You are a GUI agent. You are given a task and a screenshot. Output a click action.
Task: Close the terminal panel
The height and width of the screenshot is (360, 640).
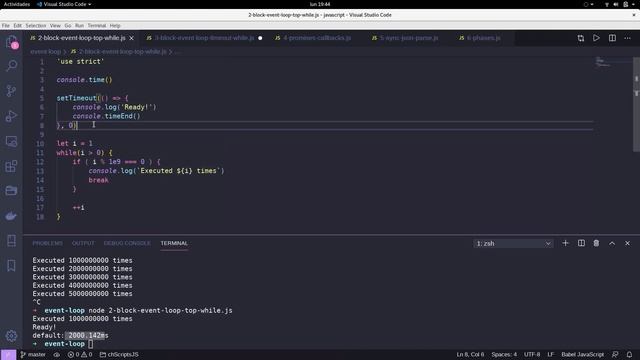click(x=627, y=243)
